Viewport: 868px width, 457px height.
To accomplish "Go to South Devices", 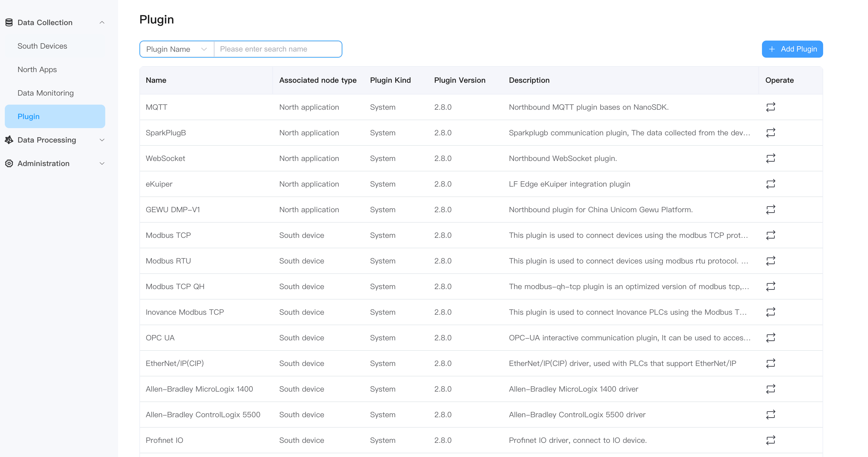I will pos(42,46).
